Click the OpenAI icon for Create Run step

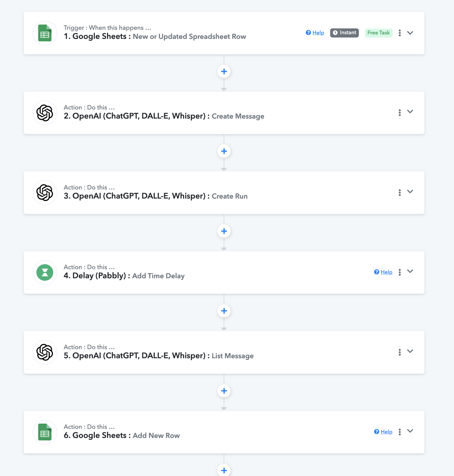[x=45, y=192]
